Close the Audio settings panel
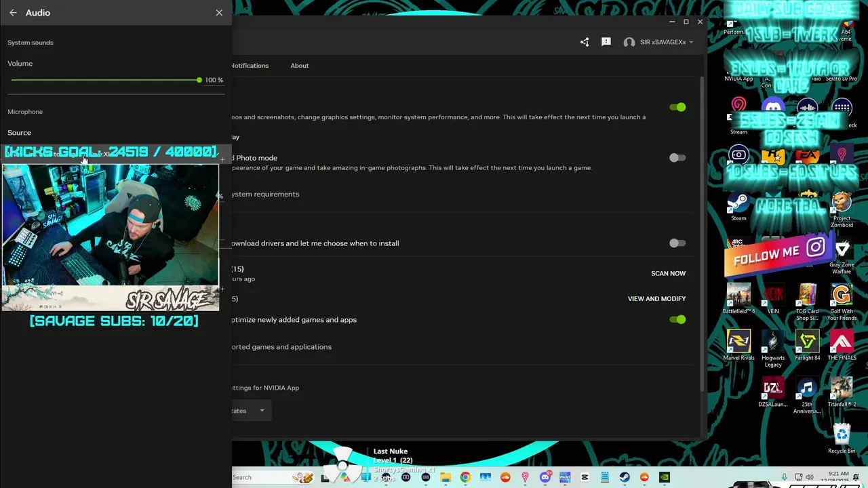The image size is (868, 488). coord(219,13)
